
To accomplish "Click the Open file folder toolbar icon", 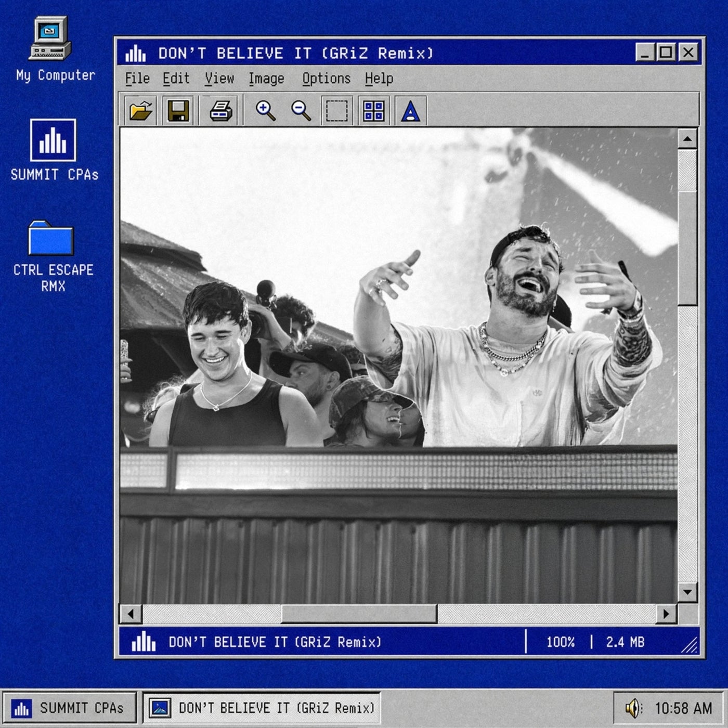I will point(141,111).
